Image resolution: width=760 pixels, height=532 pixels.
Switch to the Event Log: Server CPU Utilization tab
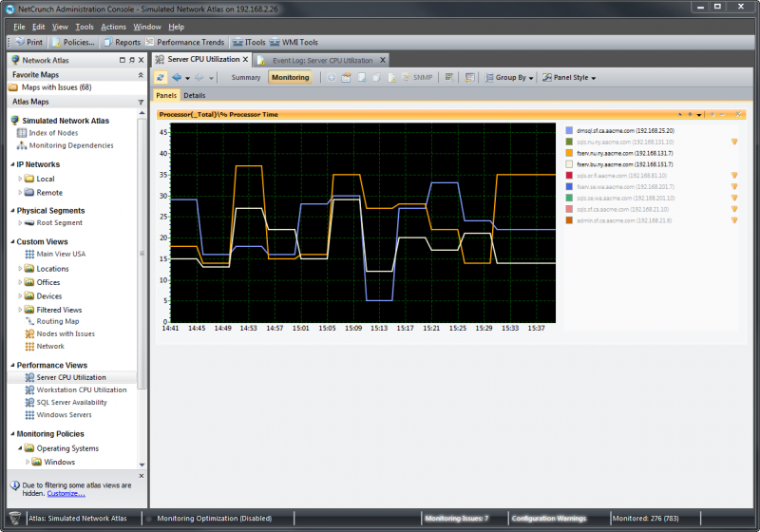(322, 61)
